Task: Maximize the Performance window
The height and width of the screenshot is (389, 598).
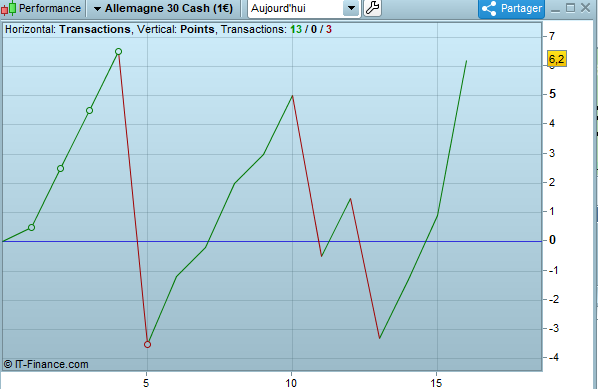Action: (x=570, y=8)
